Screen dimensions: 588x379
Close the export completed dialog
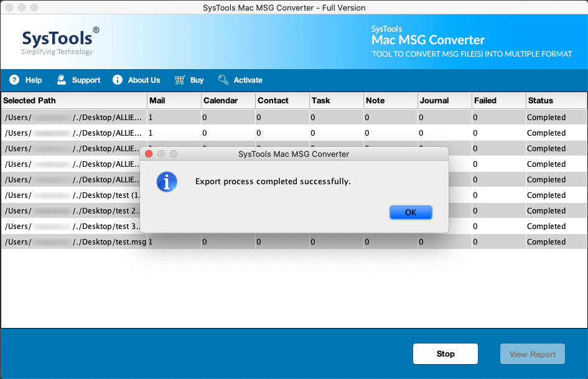[149, 154]
